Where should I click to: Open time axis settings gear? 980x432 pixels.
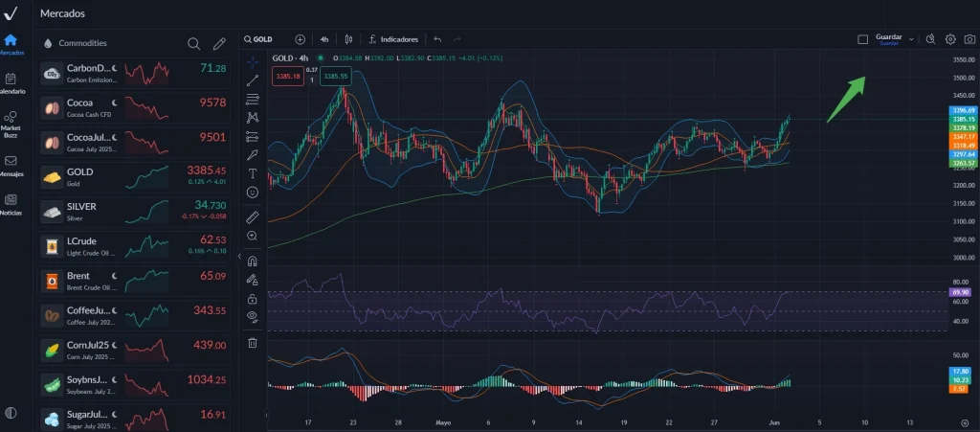[965, 423]
